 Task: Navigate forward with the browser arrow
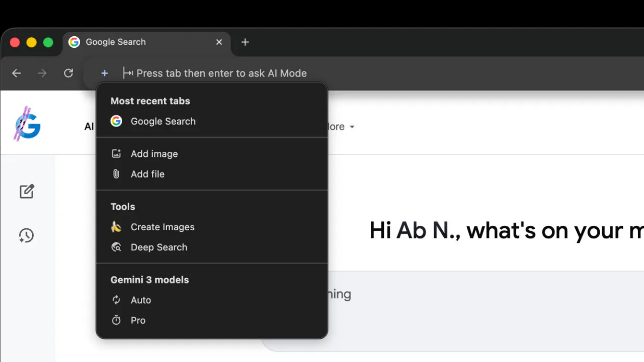[42, 73]
